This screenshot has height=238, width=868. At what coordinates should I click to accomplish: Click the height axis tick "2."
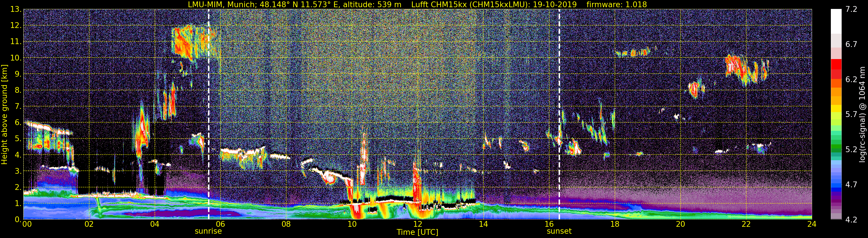click(18, 188)
